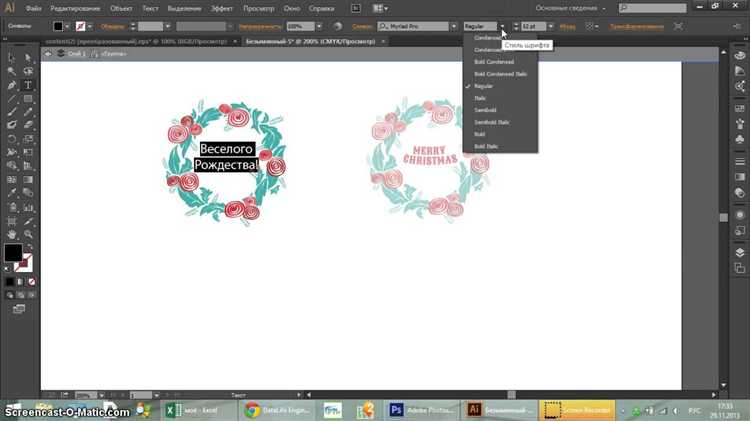Select the Pen tool in the toolbox
This screenshot has height=421, width=750.
pos(12,86)
